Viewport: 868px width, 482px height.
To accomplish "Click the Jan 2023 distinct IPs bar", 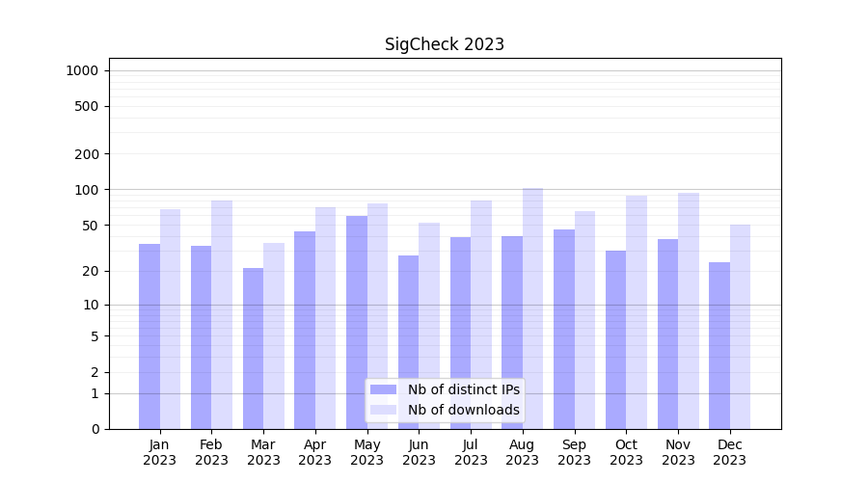I will tap(149, 335).
